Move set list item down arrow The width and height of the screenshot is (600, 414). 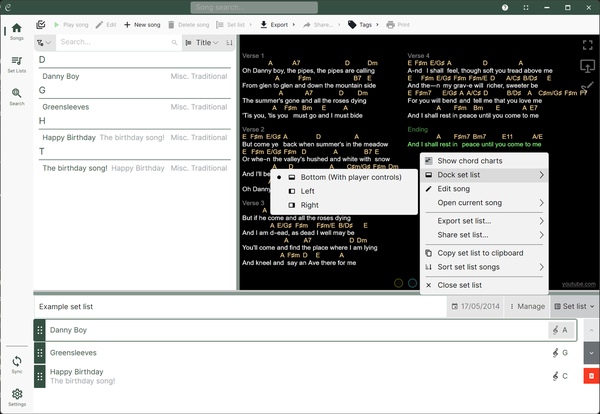[591, 353]
